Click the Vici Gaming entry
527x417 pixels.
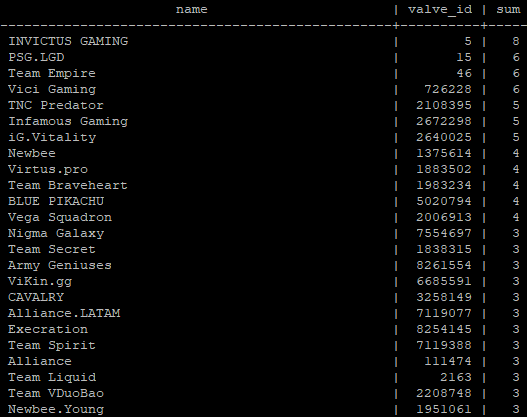pyautogui.click(x=52, y=89)
